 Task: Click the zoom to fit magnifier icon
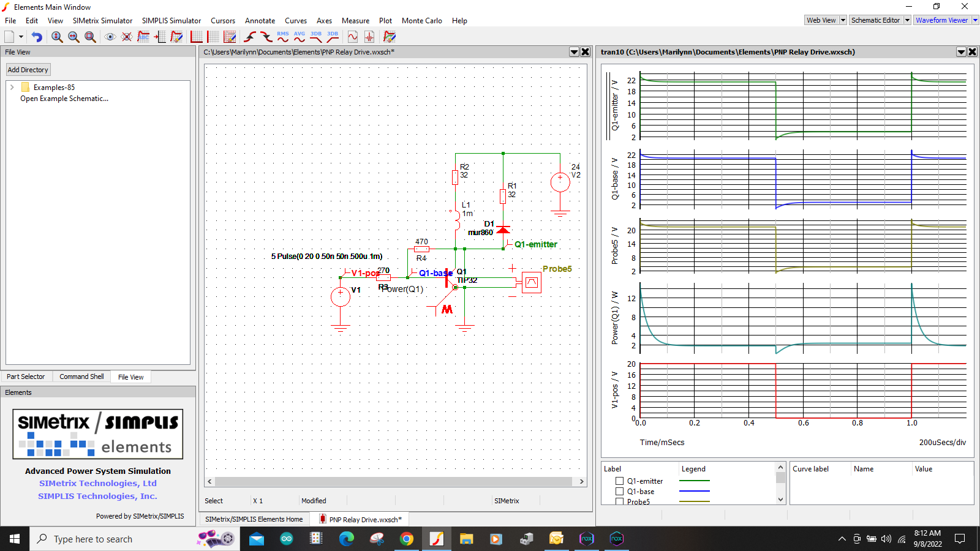click(x=90, y=37)
